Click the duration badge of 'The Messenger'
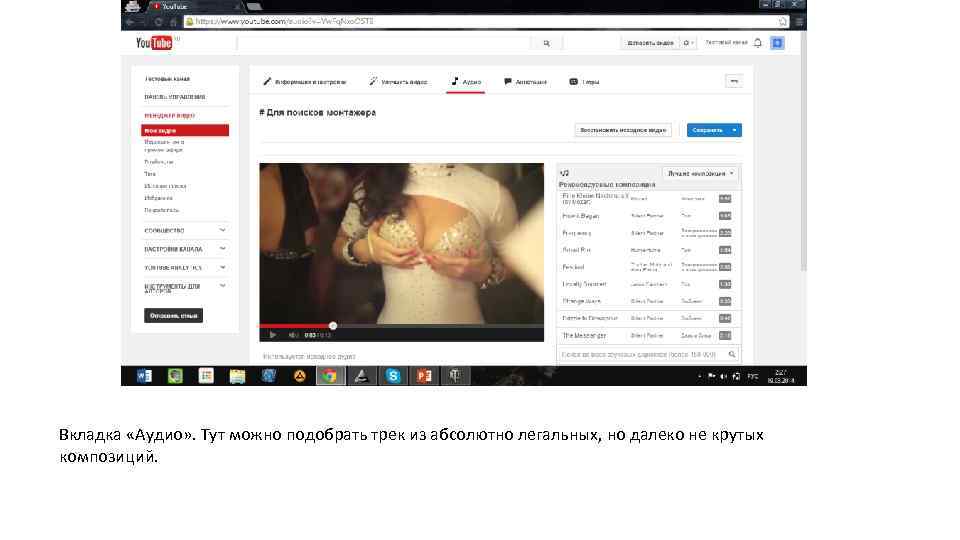The height and width of the screenshot is (540, 960). click(725, 336)
